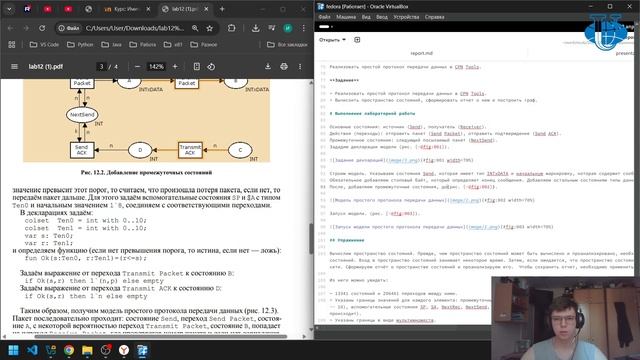
Task: Open Google Chrome from taskbar
Action: click(69, 350)
